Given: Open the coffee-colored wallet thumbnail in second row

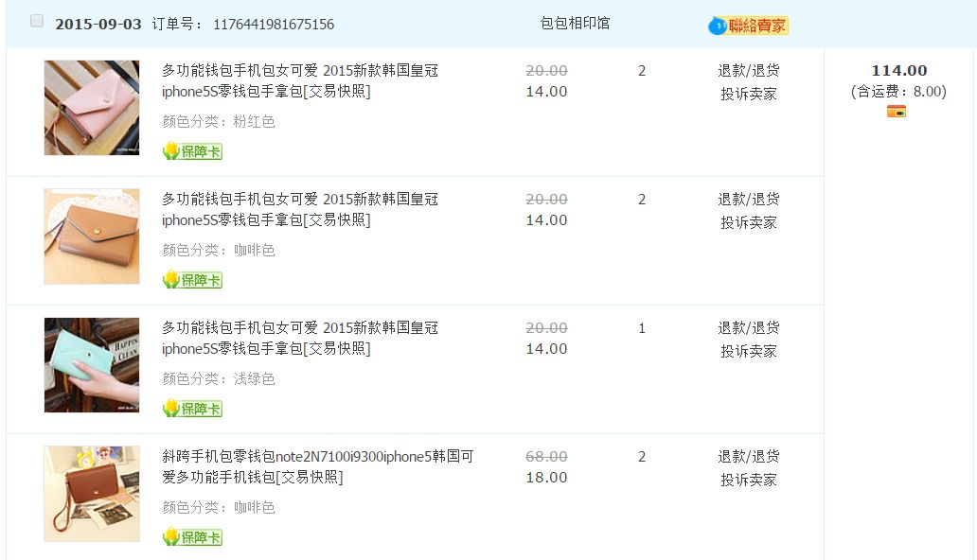Looking at the screenshot, I should click(92, 236).
